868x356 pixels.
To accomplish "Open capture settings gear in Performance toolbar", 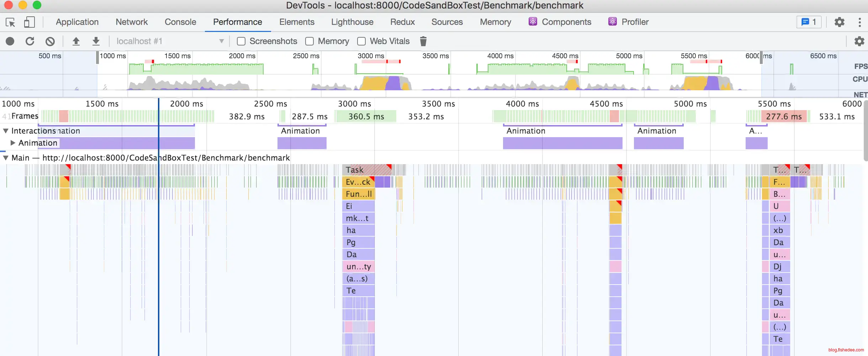I will pos(859,41).
